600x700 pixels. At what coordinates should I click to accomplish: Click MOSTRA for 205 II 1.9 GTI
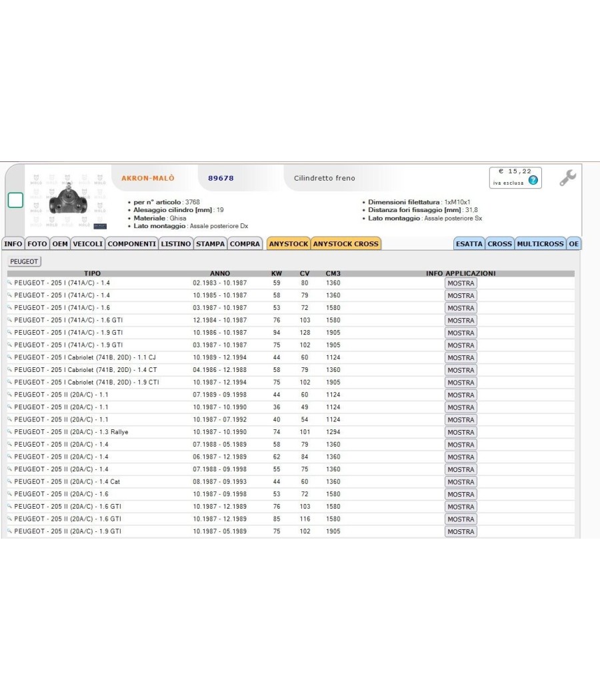point(461,532)
